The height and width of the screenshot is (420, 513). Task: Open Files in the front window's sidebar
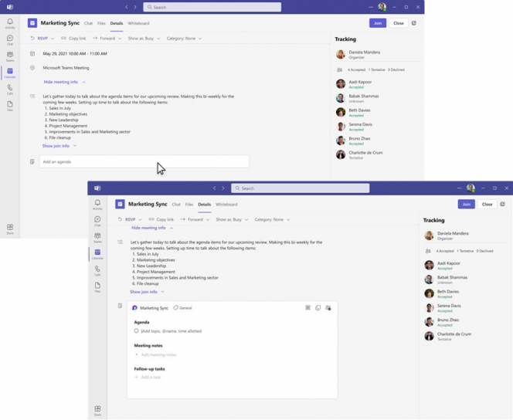[x=97, y=287]
